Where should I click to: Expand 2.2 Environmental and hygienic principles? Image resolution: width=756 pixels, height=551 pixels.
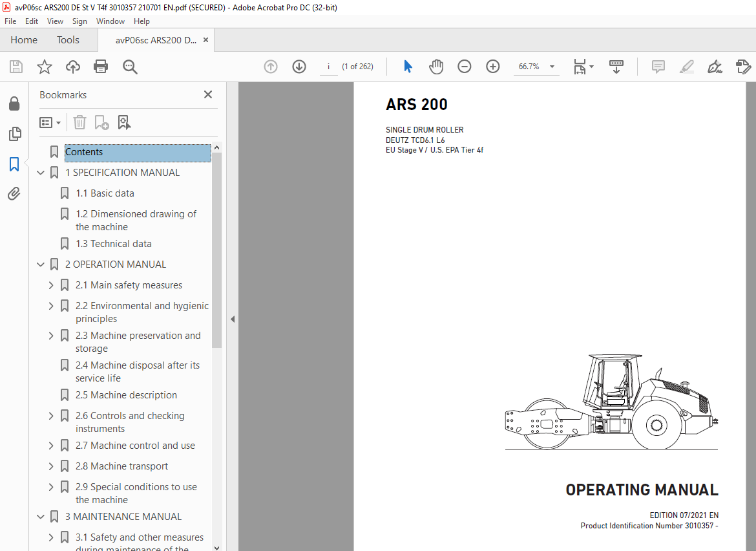51,306
